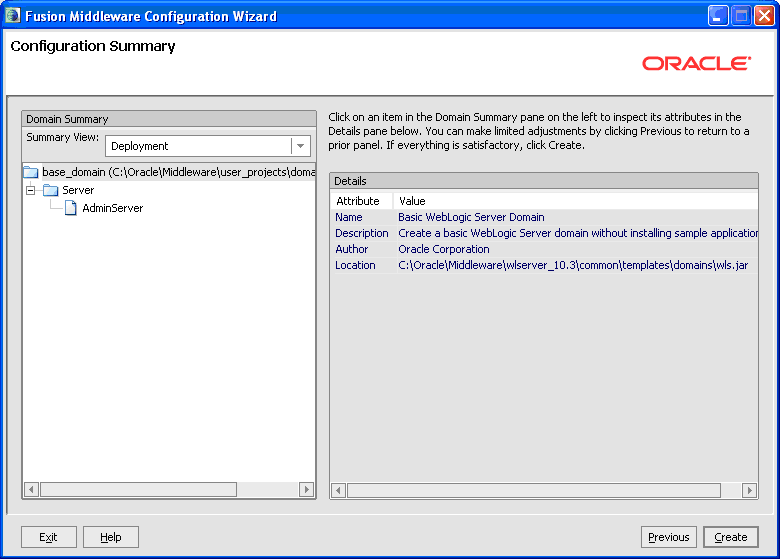Click value 'Oracle Corporation'
This screenshot has height=559, width=780.
(x=444, y=249)
